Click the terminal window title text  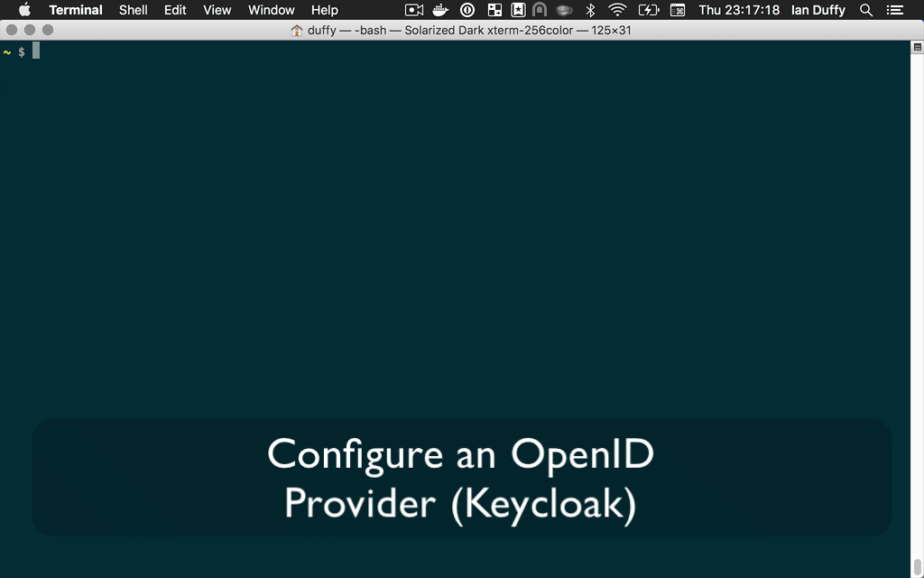coord(469,30)
